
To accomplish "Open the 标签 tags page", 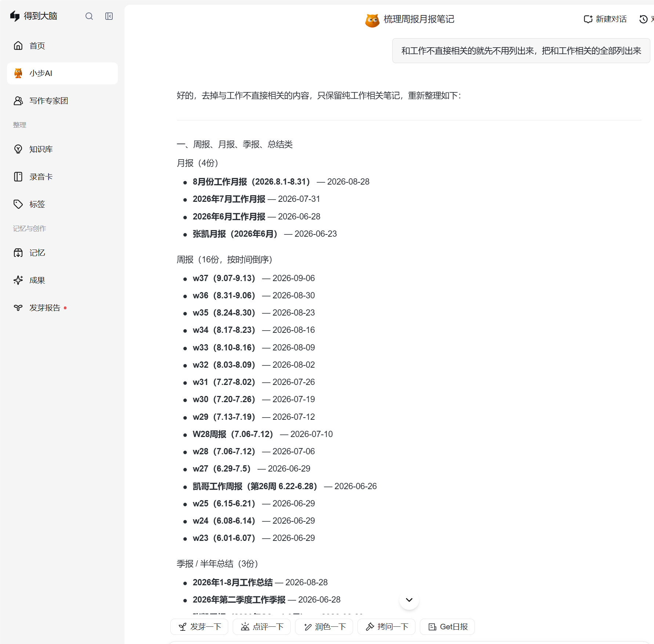I will 62,204.
